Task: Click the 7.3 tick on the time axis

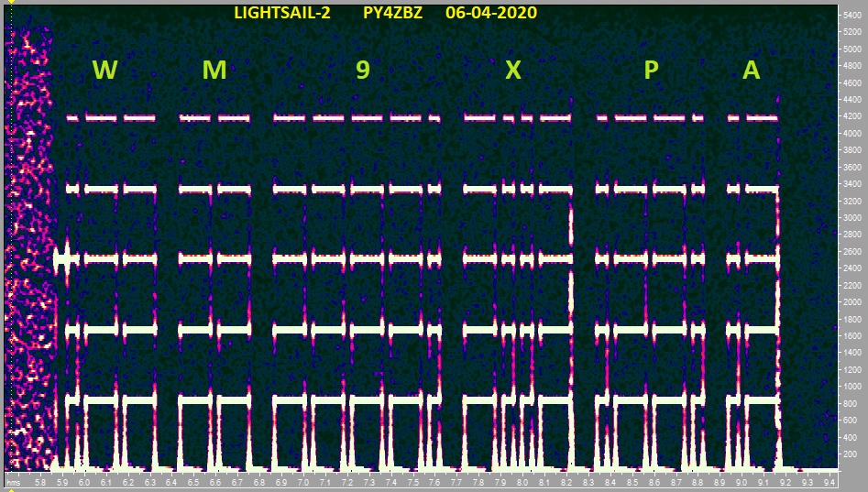Action: [368, 483]
